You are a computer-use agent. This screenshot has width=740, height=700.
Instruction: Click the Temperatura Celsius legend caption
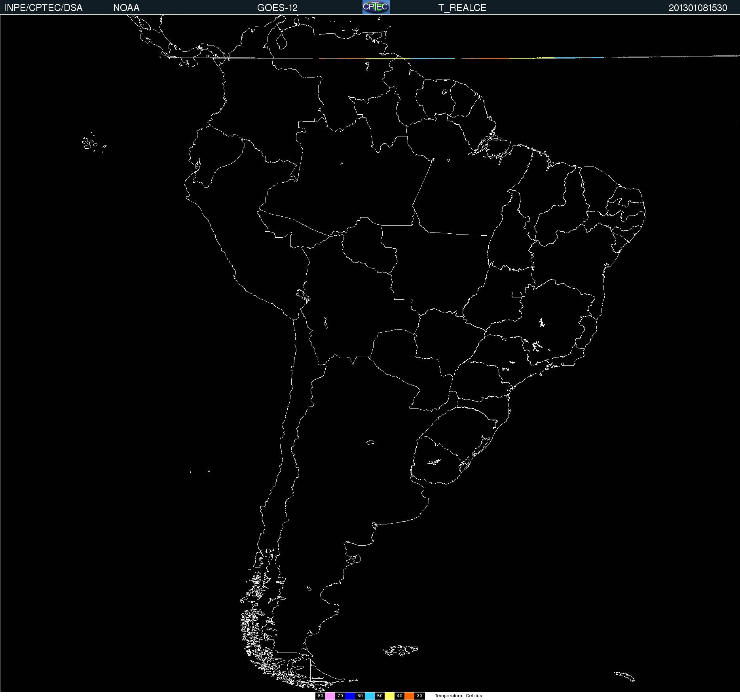pos(458,696)
